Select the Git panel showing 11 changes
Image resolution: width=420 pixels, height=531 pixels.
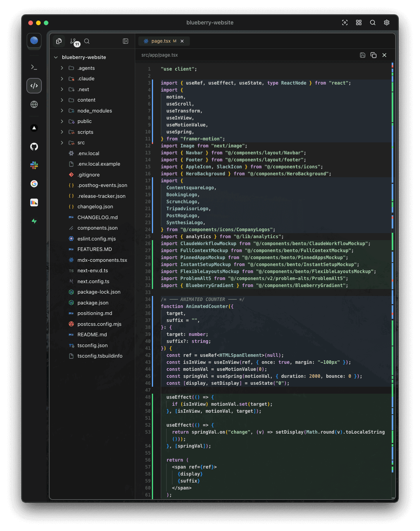73,41
